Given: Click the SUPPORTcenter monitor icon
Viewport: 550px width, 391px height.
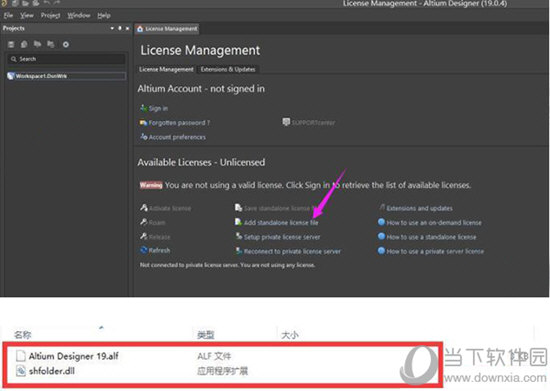Looking at the screenshot, I should [286, 122].
